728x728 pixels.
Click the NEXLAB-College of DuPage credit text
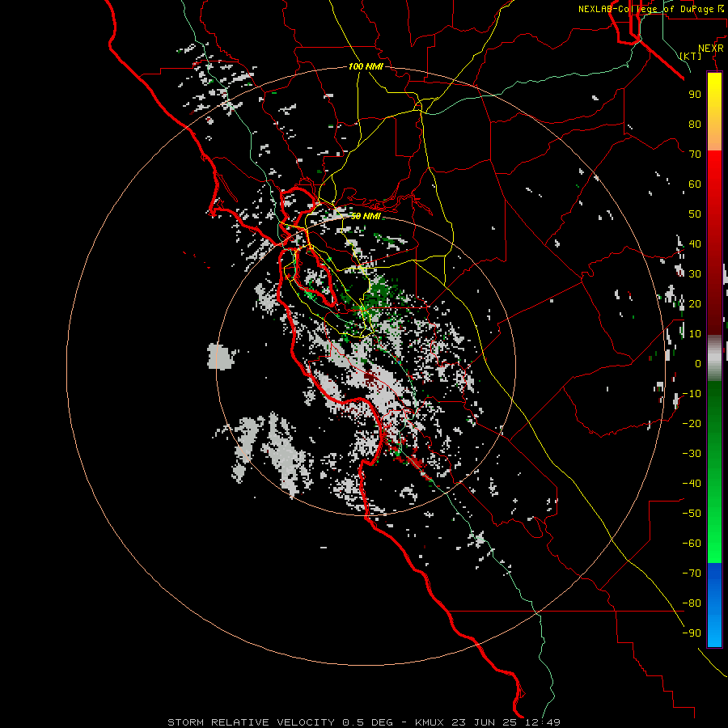pyautogui.click(x=651, y=9)
